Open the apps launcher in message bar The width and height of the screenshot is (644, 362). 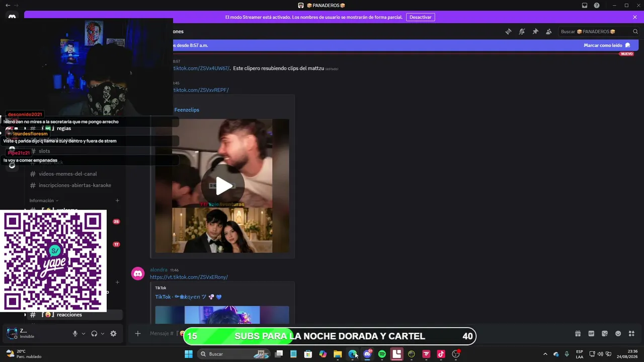[632, 333]
